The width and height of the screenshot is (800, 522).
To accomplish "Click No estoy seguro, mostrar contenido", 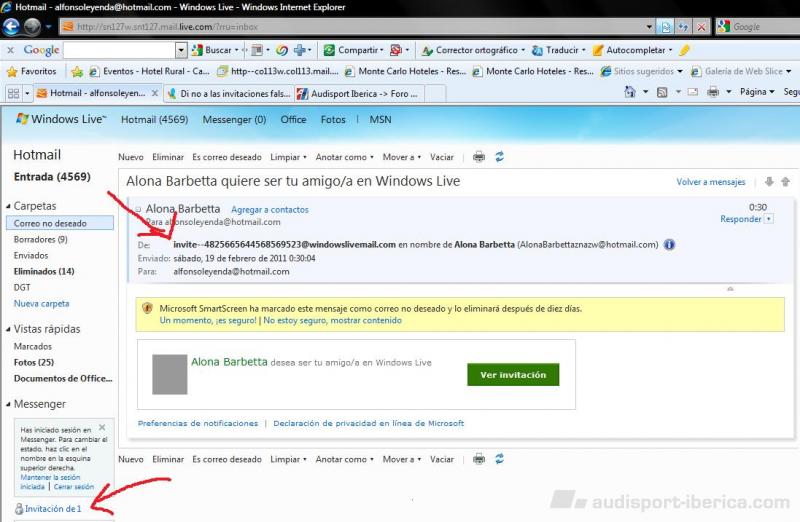I will [332, 320].
